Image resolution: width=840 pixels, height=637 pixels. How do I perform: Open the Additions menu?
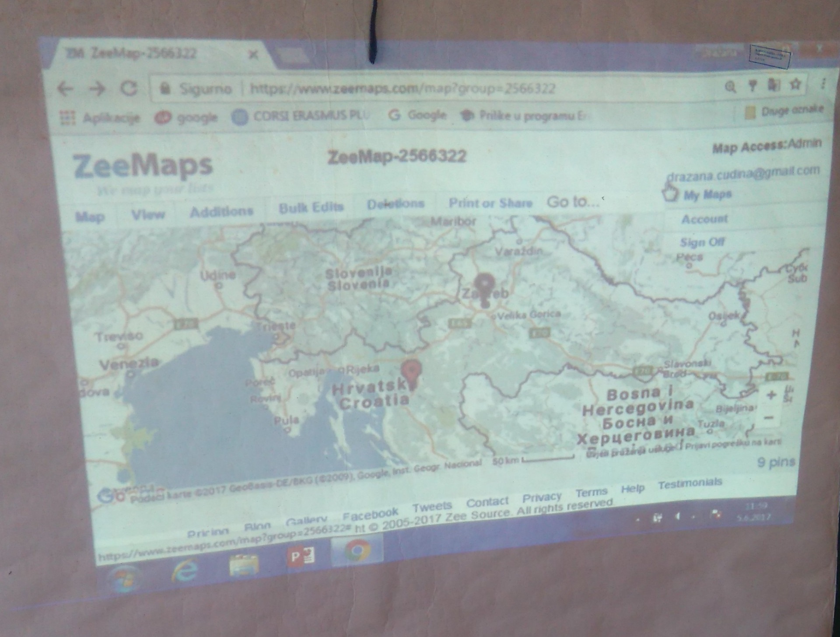(221, 211)
